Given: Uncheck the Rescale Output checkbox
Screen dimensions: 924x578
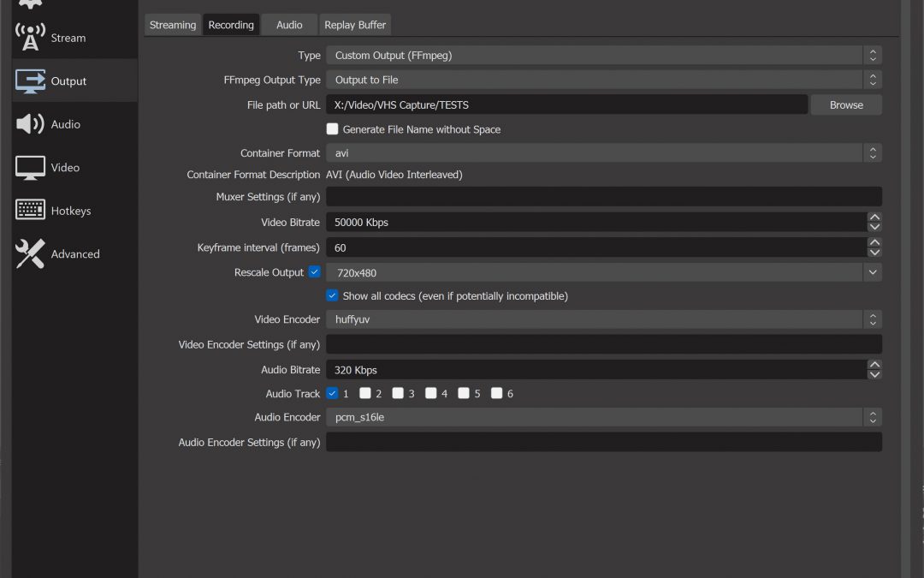Looking at the screenshot, I should coord(314,272).
